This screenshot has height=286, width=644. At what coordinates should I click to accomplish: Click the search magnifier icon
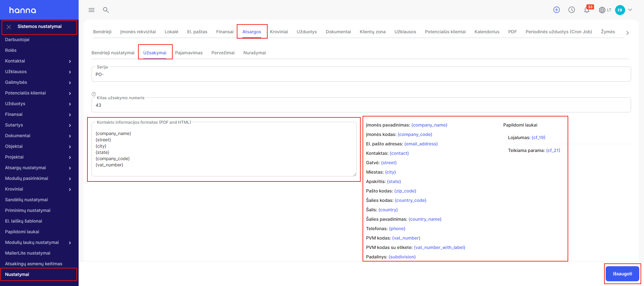pos(106,10)
